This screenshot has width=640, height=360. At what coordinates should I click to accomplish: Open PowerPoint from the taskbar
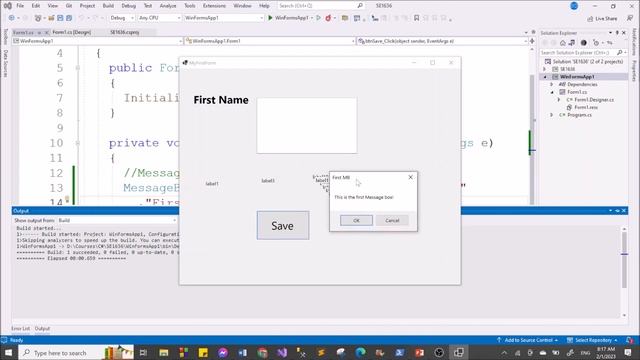419,352
